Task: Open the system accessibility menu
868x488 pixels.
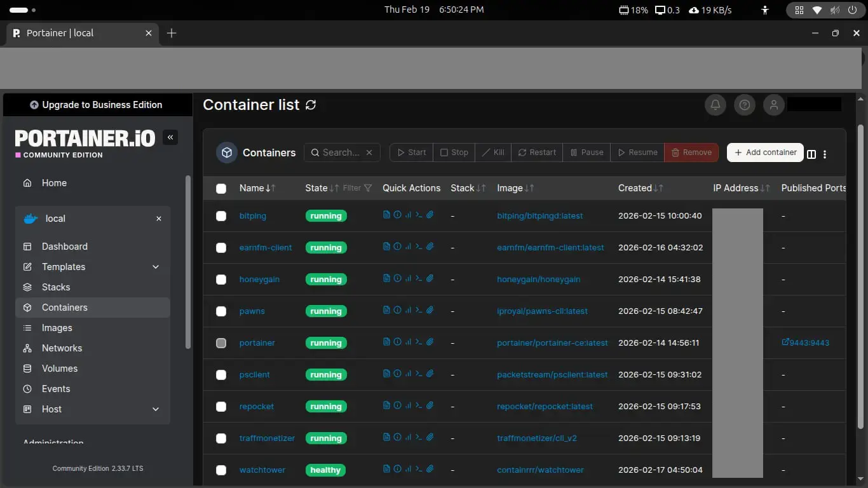Action: coord(765,10)
